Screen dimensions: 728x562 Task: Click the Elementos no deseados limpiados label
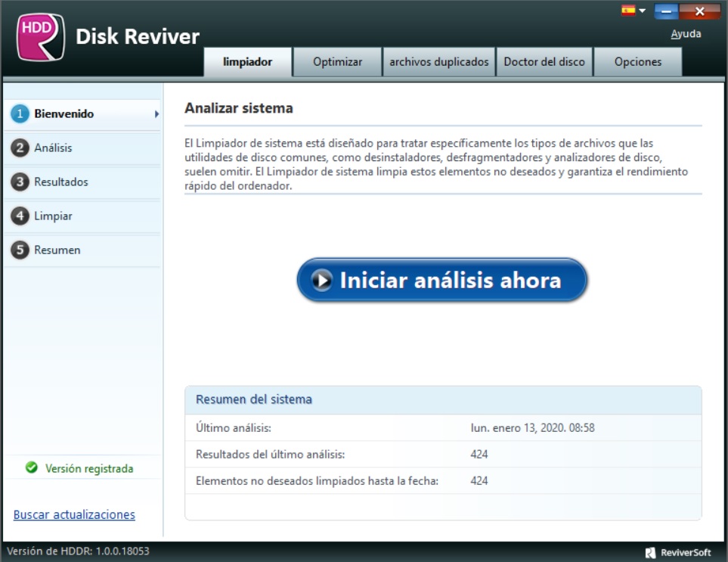pyautogui.click(x=317, y=481)
